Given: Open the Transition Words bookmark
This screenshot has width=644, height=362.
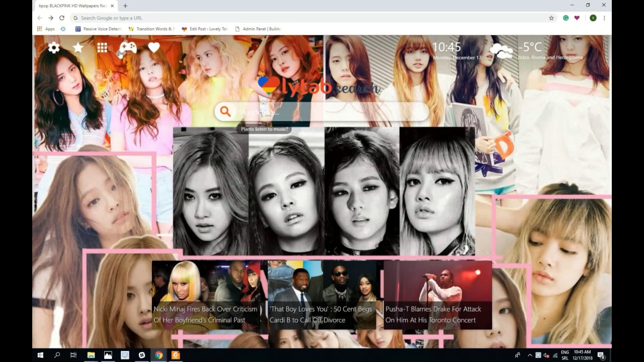Looking at the screenshot, I should click(x=151, y=29).
